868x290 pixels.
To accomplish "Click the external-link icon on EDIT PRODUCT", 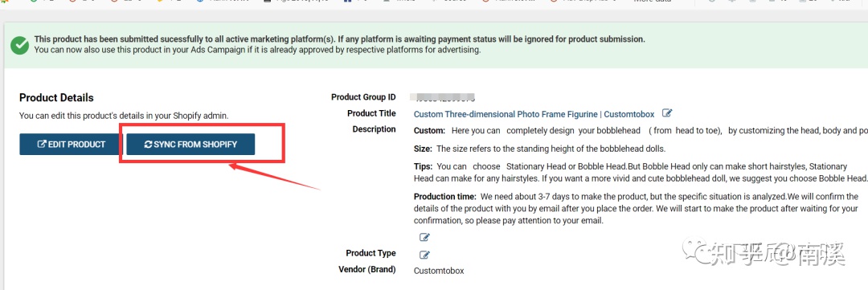I will click(42, 145).
